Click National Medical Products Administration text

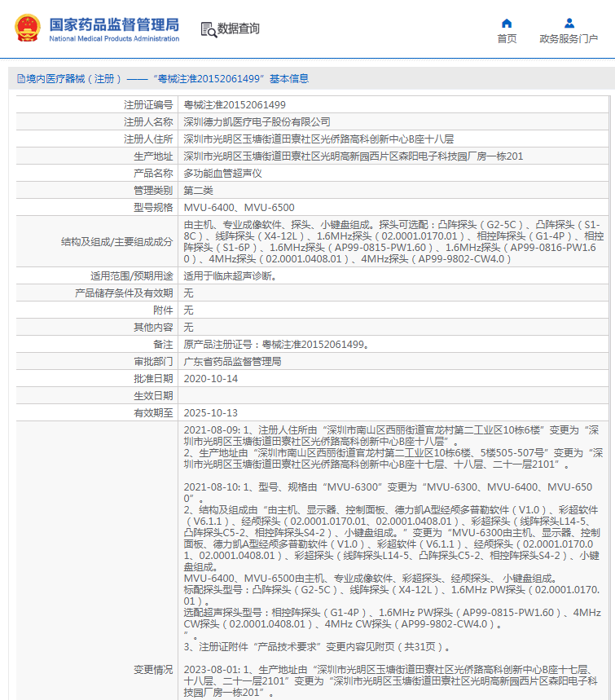(x=114, y=39)
